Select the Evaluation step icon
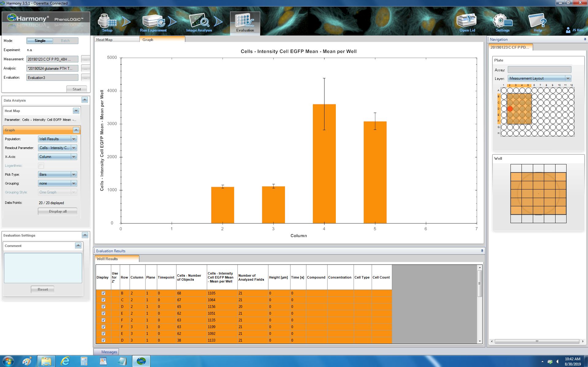This screenshot has height=367, width=588. [x=245, y=23]
